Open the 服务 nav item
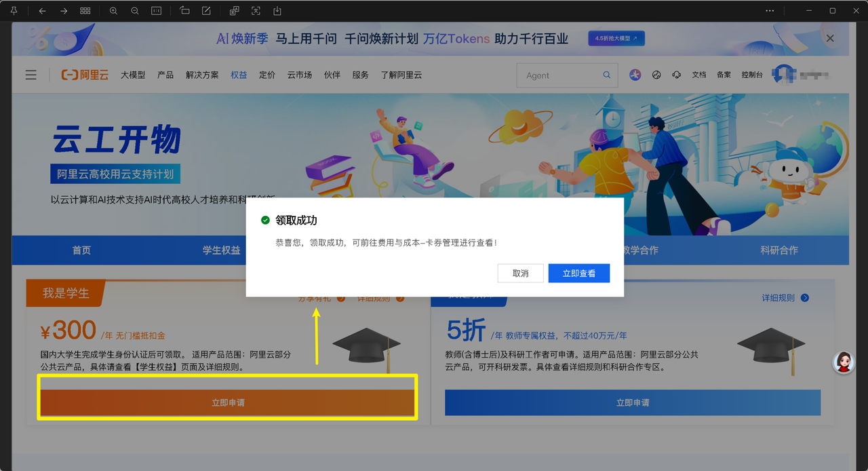The image size is (868, 471). click(x=361, y=75)
